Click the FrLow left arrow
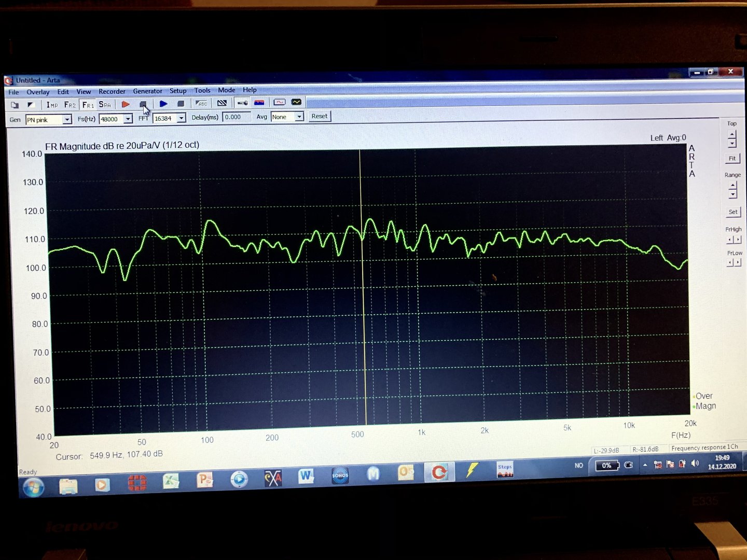 (x=730, y=263)
